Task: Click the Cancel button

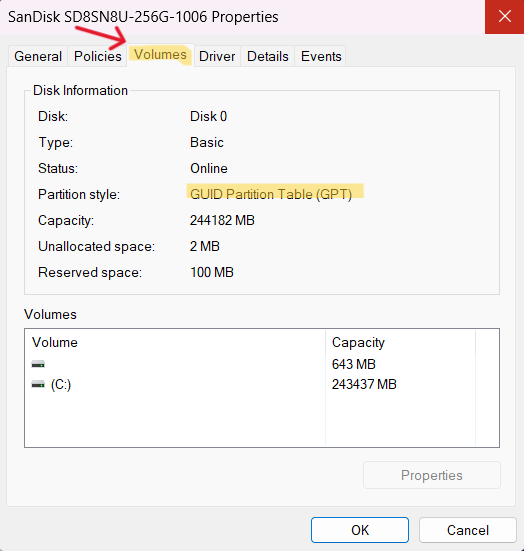Action: point(468,530)
